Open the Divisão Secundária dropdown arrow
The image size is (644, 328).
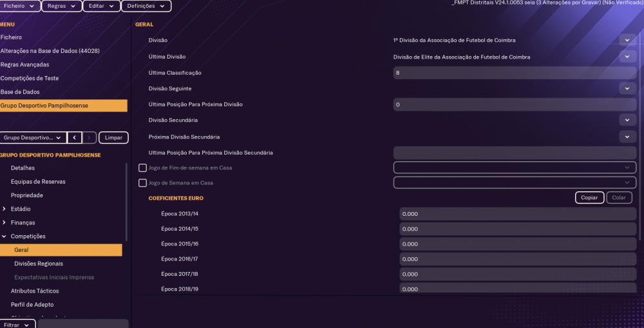[x=627, y=120]
